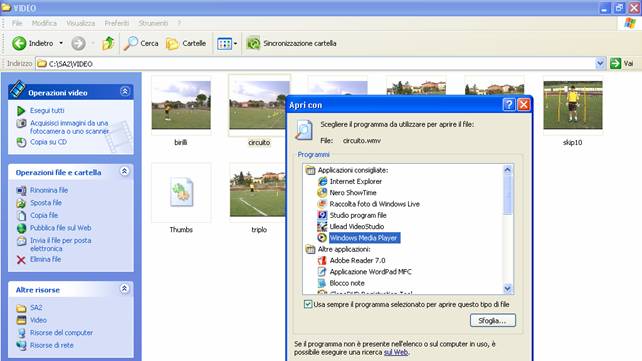Image resolution: width=642 pixels, height=361 pixels.
Task: Click the green forward arrow button
Action: pos(78,43)
